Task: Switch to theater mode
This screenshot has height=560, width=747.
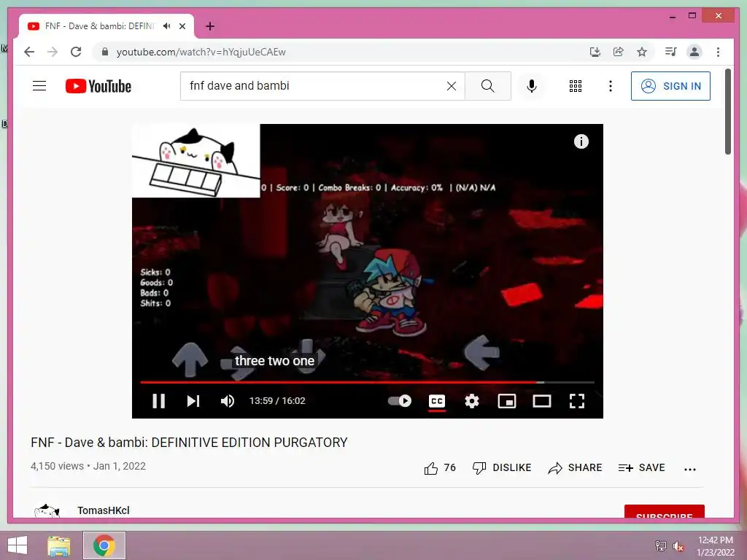Action: click(x=542, y=401)
